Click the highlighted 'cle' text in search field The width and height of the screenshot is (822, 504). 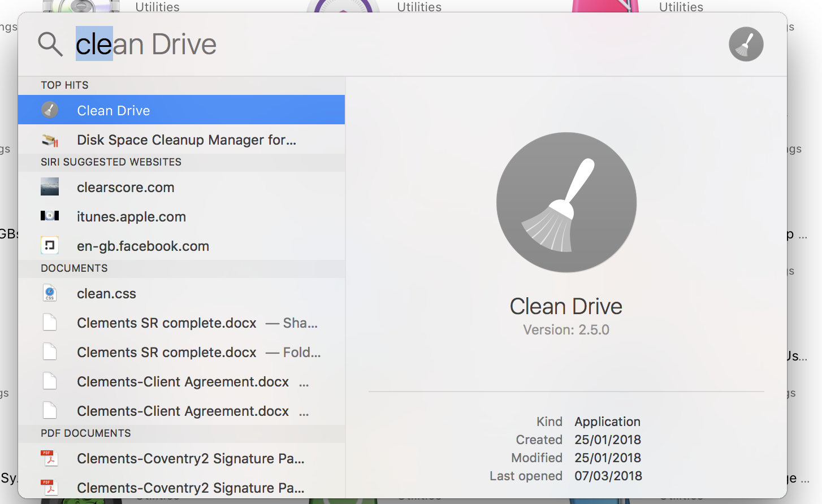tap(93, 44)
